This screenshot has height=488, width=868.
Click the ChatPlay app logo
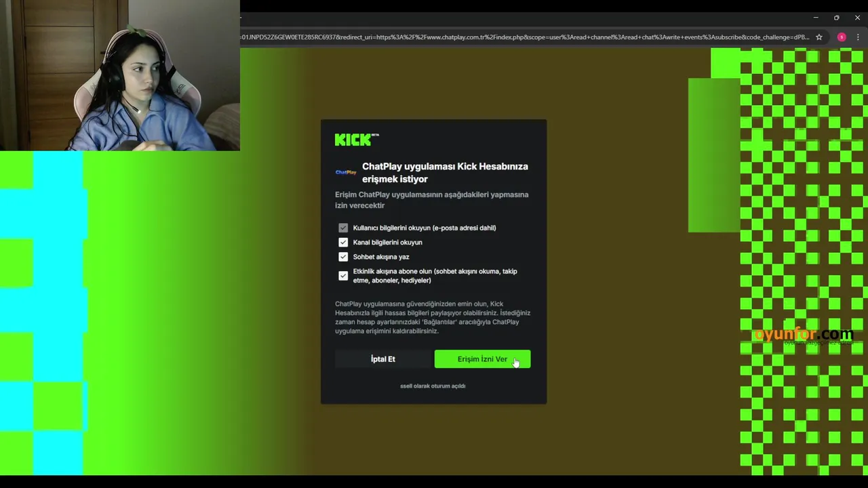(346, 172)
